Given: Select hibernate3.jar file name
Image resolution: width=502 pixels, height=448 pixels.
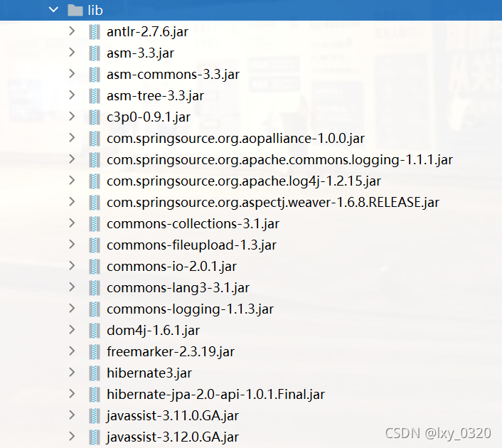Looking at the screenshot, I should (x=149, y=373).
